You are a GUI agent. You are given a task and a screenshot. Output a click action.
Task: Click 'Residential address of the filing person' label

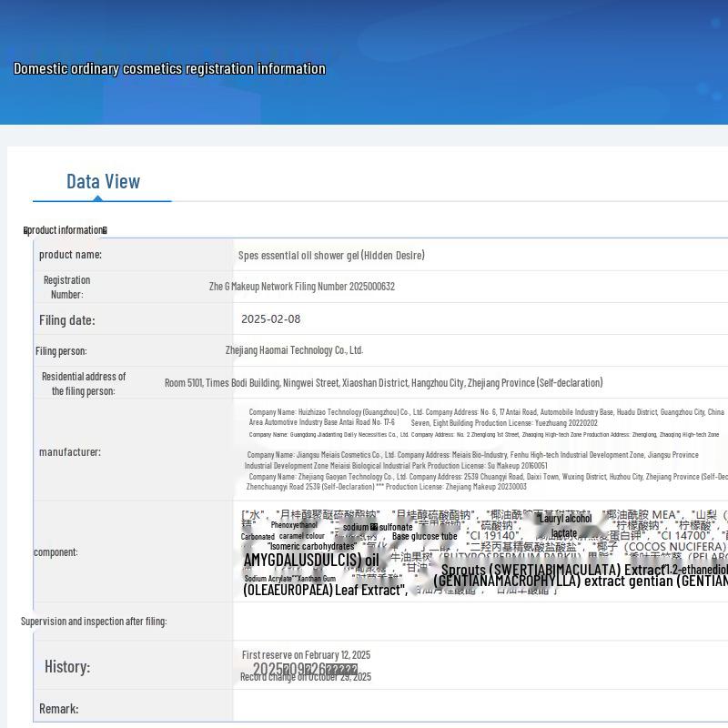[x=84, y=383]
